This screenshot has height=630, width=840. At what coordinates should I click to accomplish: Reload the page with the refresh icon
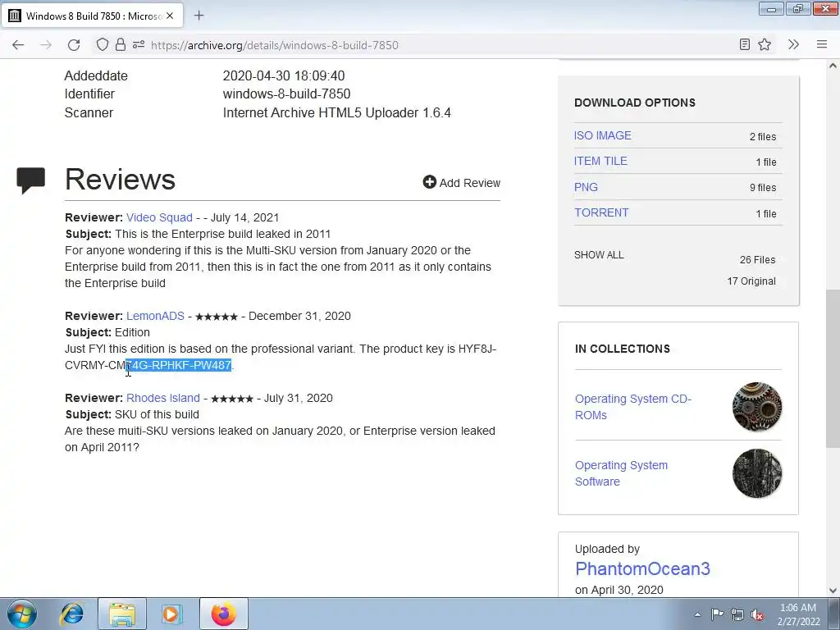pyautogui.click(x=74, y=45)
